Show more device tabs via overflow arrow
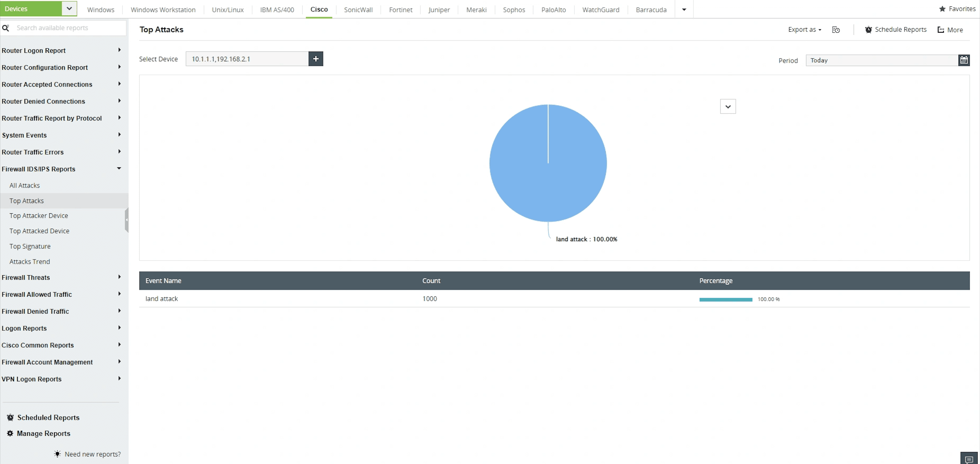The height and width of the screenshot is (464, 980). [x=684, y=10]
